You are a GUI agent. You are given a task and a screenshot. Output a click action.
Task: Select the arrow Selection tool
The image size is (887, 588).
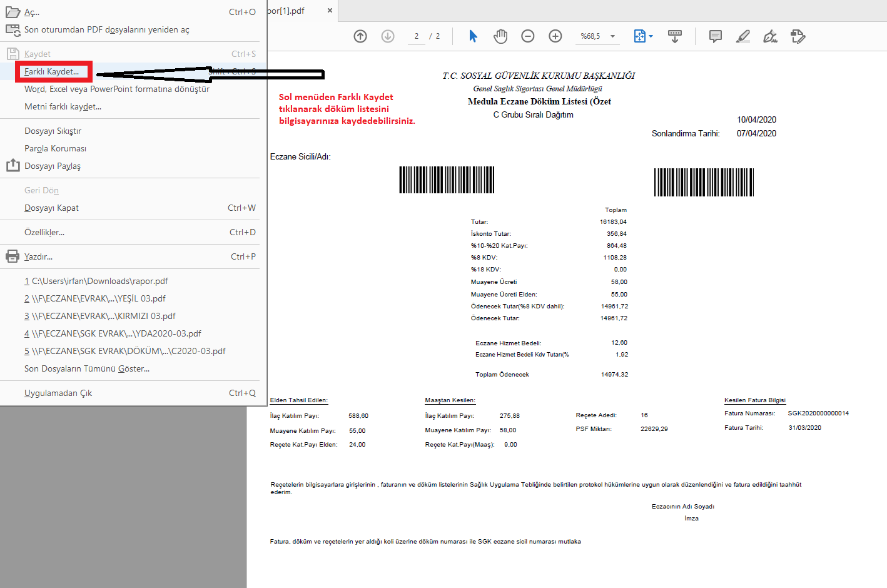tap(473, 36)
